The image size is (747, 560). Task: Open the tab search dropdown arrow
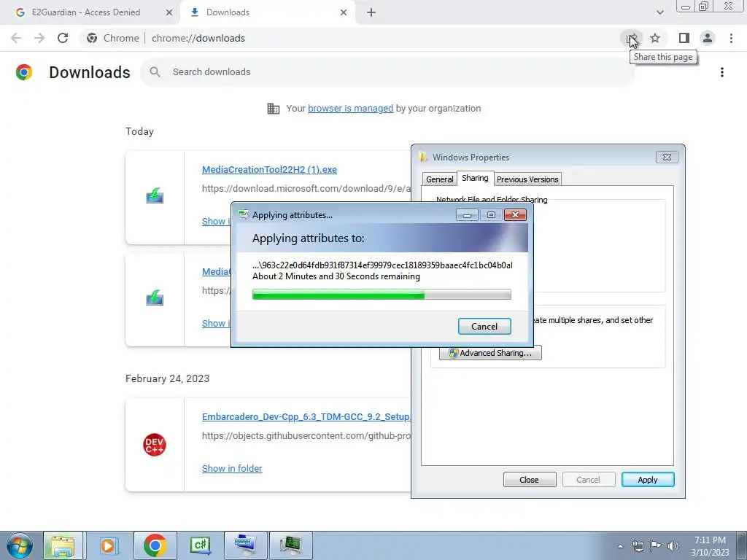click(659, 12)
